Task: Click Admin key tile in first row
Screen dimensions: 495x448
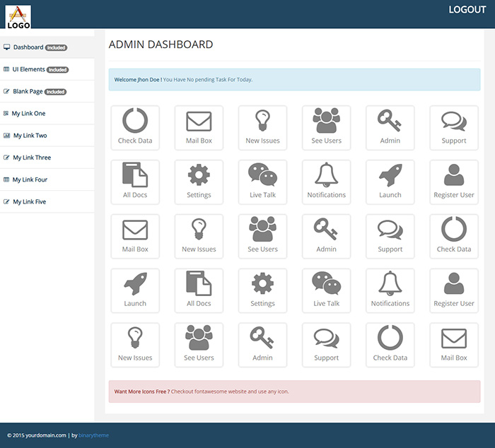Action: [x=390, y=128]
